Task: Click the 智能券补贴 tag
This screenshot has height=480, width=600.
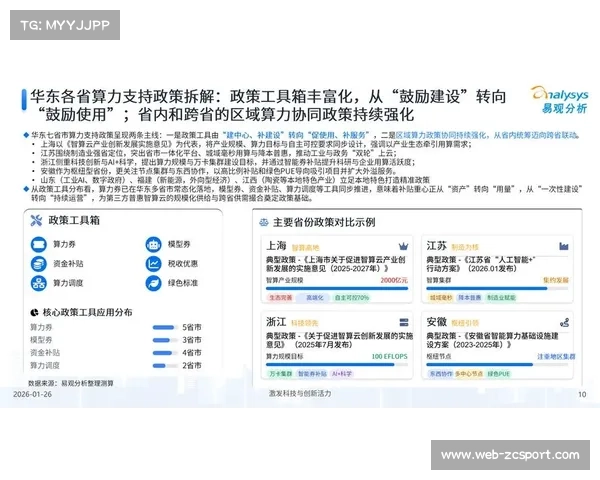Action: pos(312,374)
